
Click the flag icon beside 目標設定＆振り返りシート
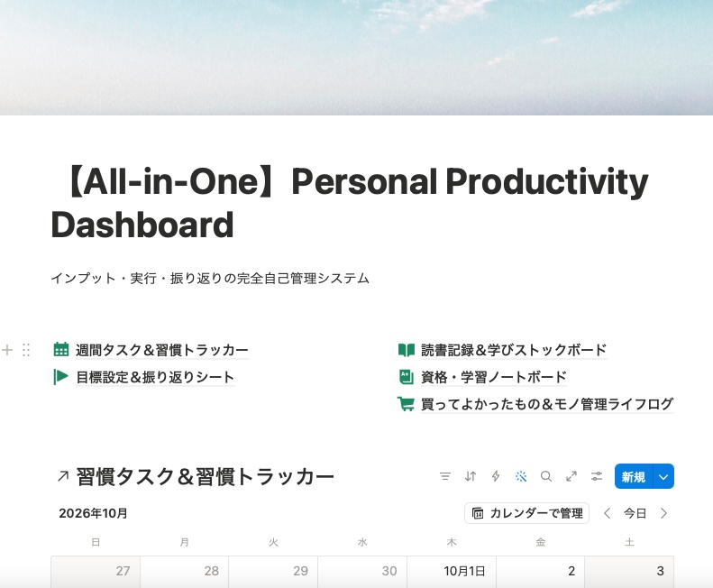point(61,377)
